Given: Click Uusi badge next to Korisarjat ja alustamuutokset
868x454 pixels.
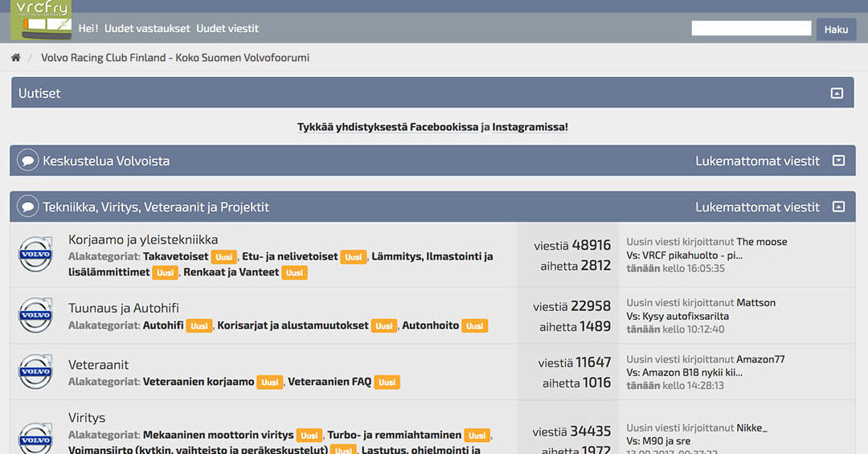Looking at the screenshot, I should pyautogui.click(x=384, y=326).
